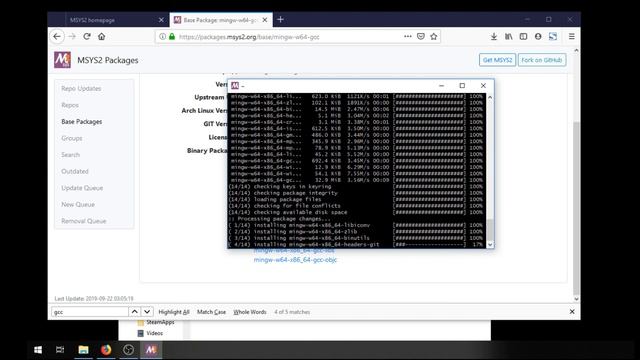Jump to next find match
The image size is (640, 360).
click(147, 312)
